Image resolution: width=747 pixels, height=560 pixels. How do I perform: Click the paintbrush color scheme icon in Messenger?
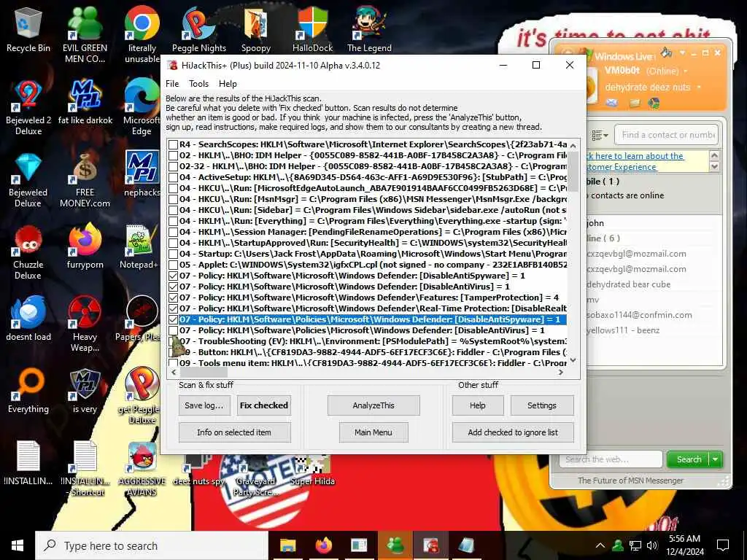pos(667,52)
